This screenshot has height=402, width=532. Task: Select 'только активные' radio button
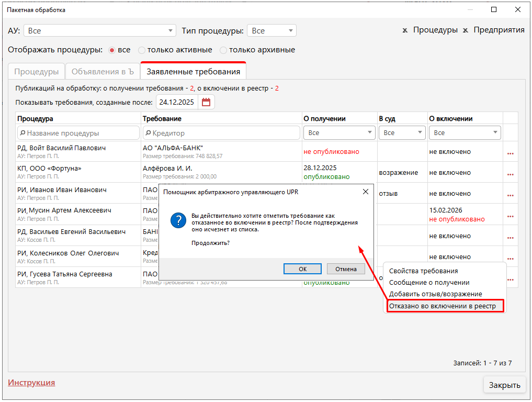(142, 50)
